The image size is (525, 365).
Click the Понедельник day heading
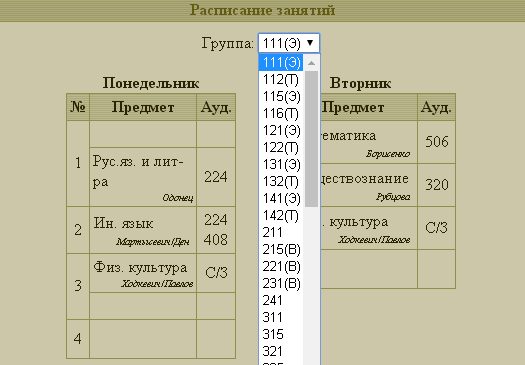coord(151,83)
